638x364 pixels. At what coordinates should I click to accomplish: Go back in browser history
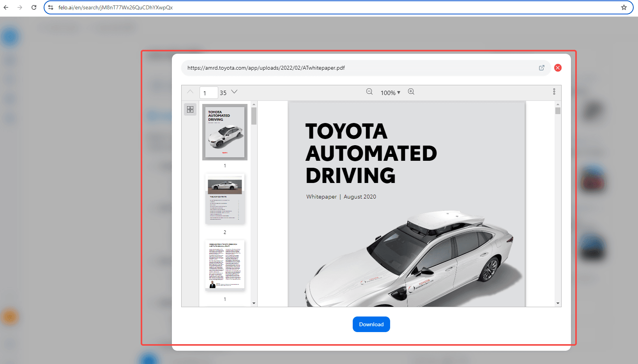click(6, 7)
